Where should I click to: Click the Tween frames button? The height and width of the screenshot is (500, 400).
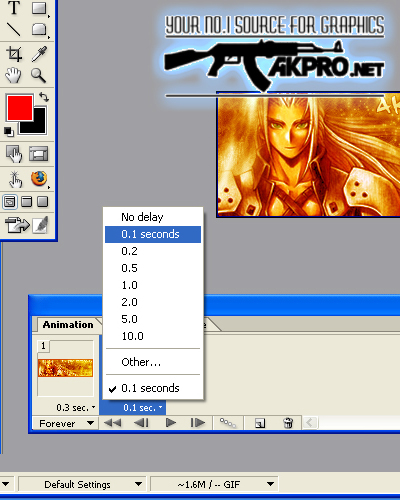[228, 423]
